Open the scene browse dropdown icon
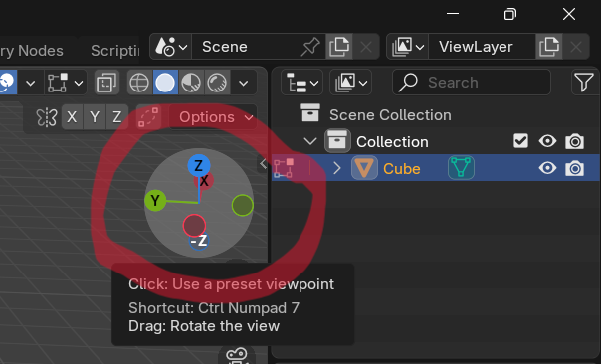Image resolution: width=601 pixels, height=364 pixels. pos(171,47)
